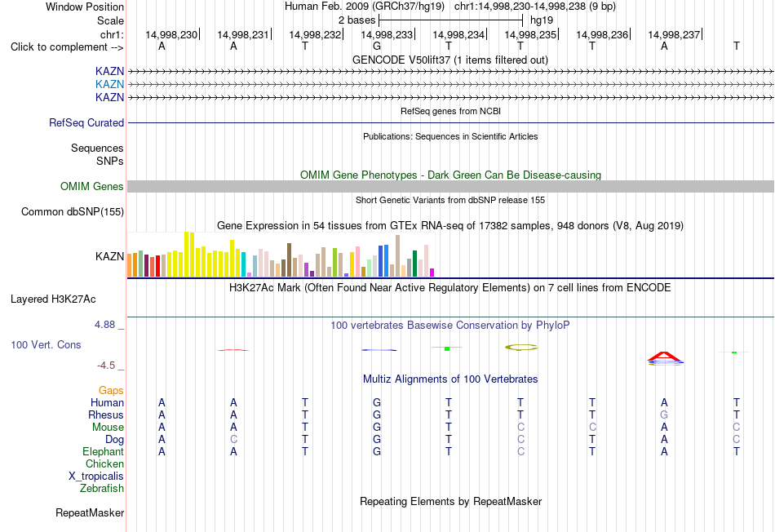Select the Rhesus alignment row label
775x532 pixels.
point(106,415)
